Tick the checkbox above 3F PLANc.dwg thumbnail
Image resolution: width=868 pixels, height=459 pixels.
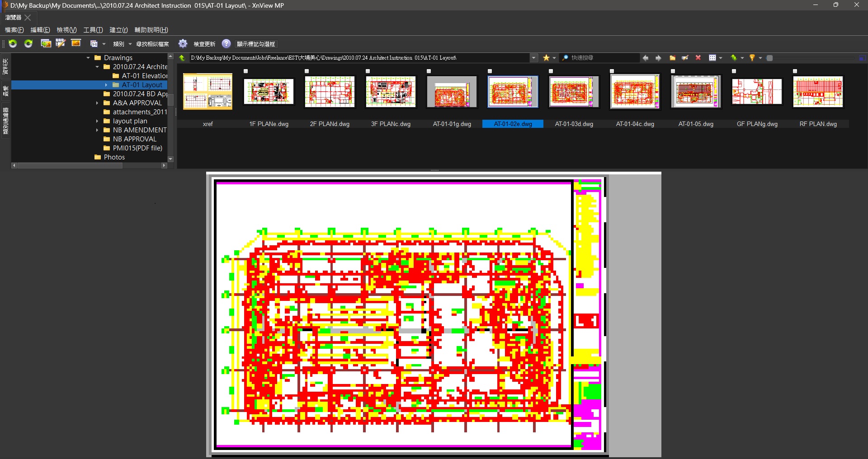click(368, 71)
